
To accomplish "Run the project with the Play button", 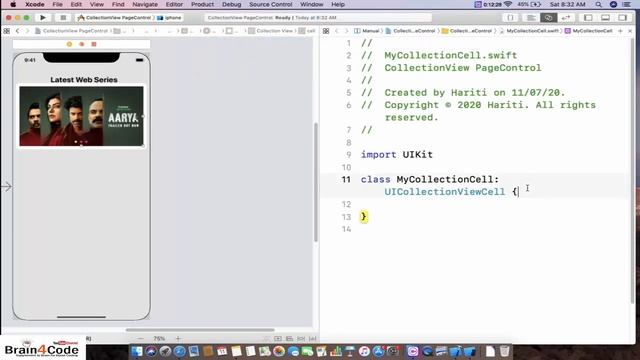I will tap(43, 18).
